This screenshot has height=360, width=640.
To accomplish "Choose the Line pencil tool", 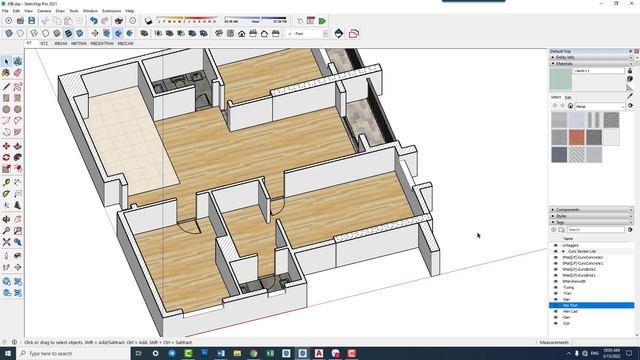I will click(6, 87).
